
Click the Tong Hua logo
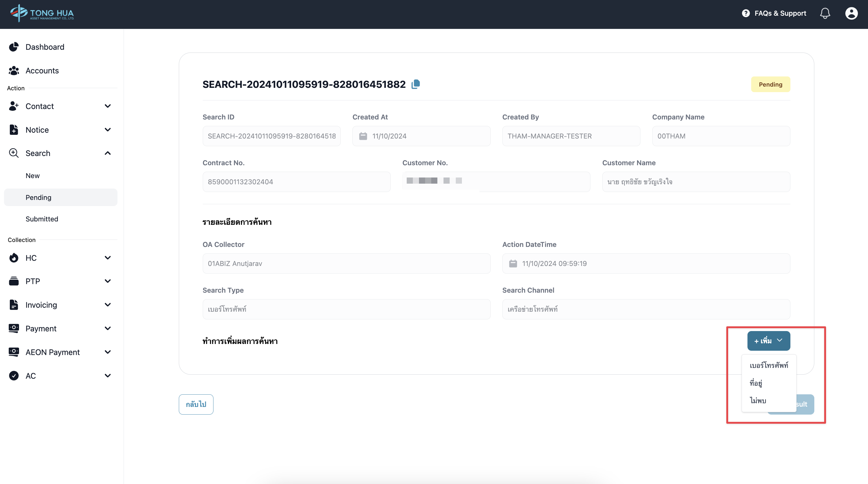[x=42, y=13]
